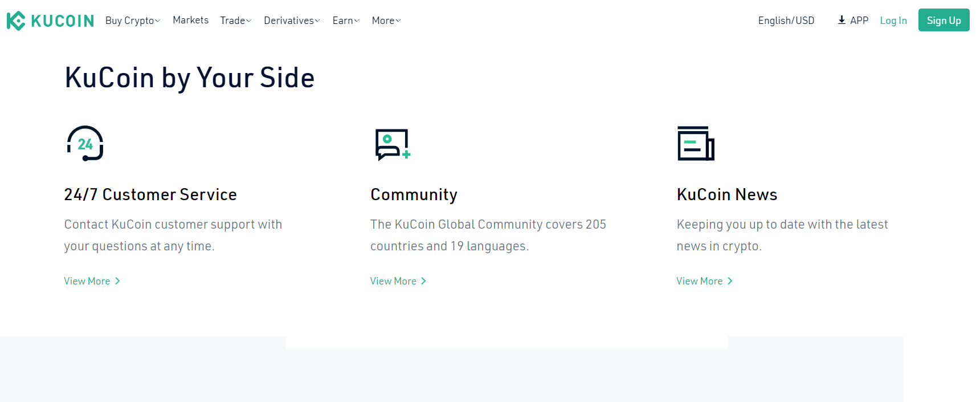Select the 'Keeping you up to date' text
This screenshot has height=402, width=980.
[782, 235]
